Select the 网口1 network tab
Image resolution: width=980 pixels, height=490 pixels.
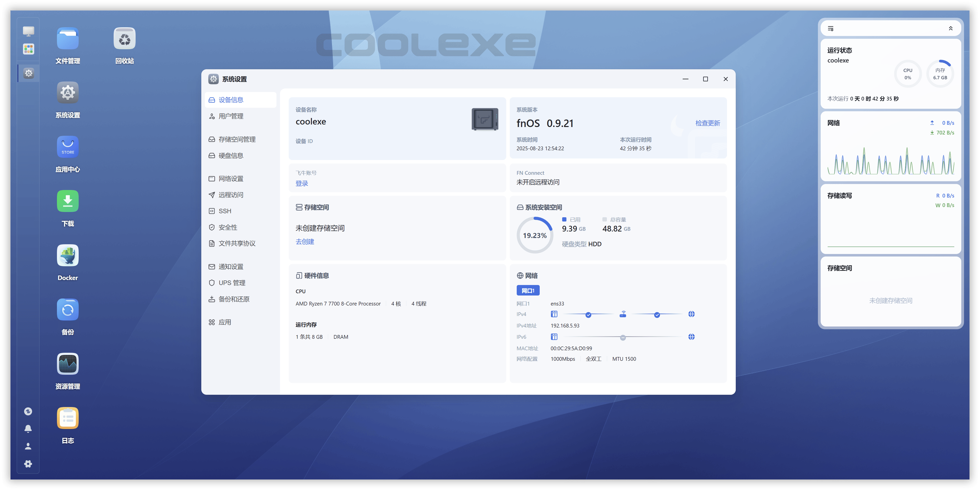click(528, 290)
